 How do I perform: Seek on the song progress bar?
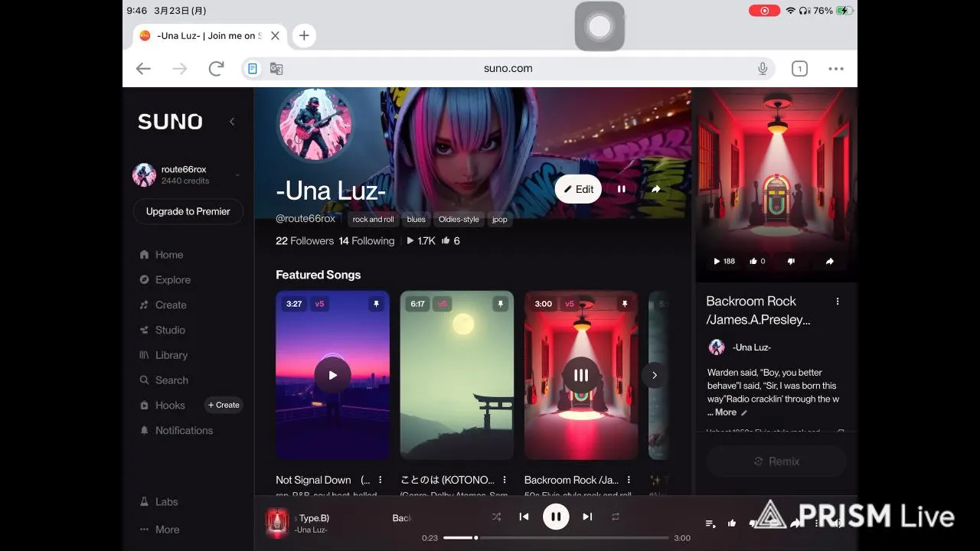click(556, 537)
